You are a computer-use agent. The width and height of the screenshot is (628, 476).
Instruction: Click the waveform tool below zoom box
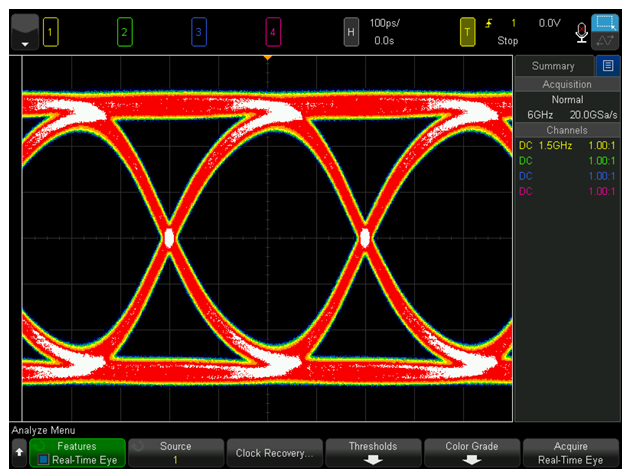click(x=605, y=40)
